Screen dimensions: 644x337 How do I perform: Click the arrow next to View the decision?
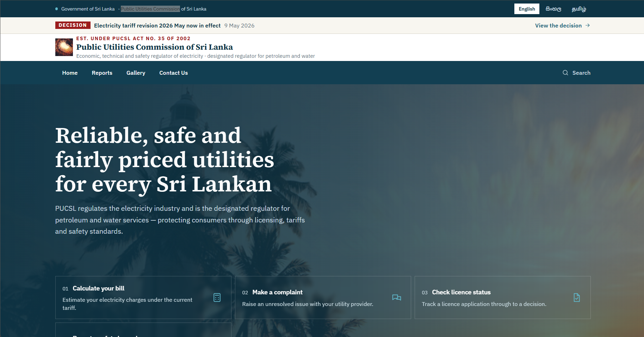tap(588, 25)
